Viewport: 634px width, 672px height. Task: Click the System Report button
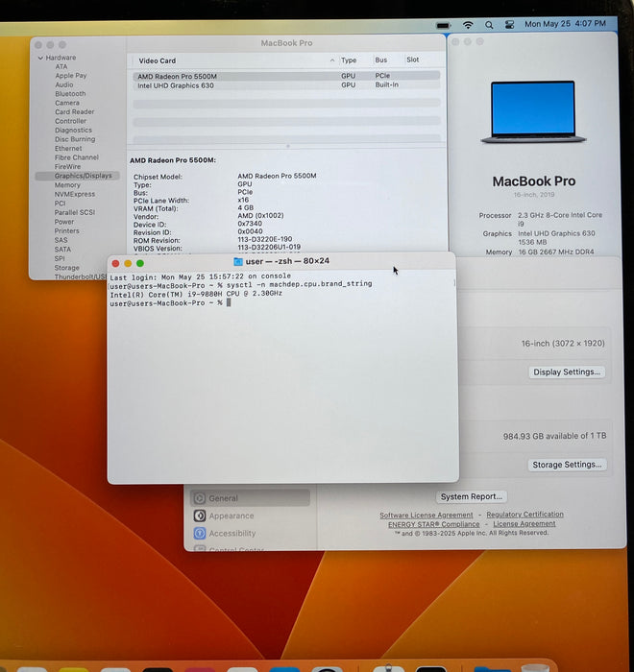pyautogui.click(x=472, y=496)
